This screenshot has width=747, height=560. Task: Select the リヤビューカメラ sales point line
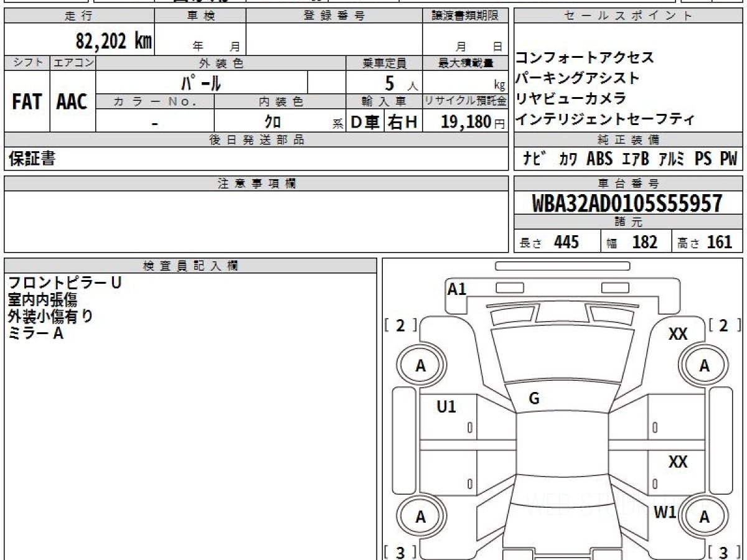pyautogui.click(x=571, y=98)
